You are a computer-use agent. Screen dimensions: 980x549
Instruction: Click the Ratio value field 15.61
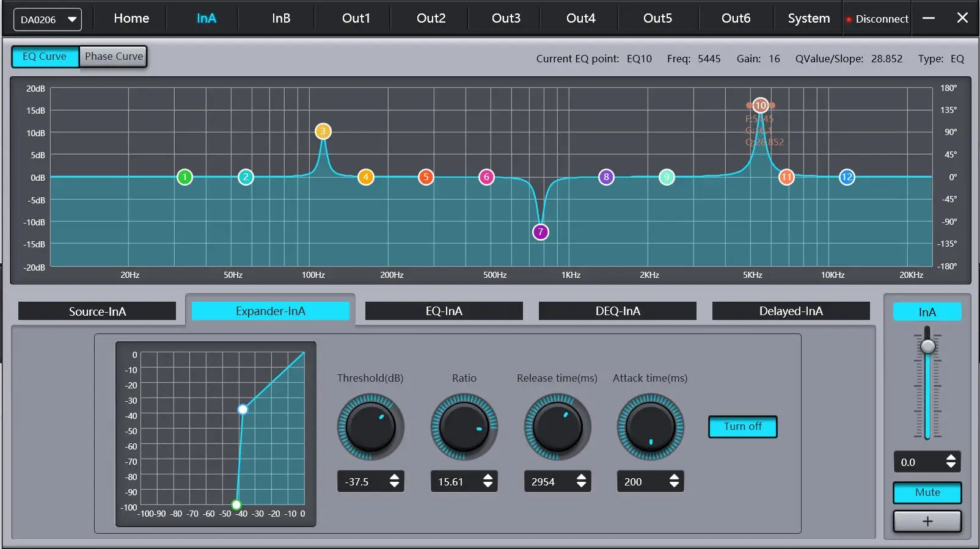(455, 482)
